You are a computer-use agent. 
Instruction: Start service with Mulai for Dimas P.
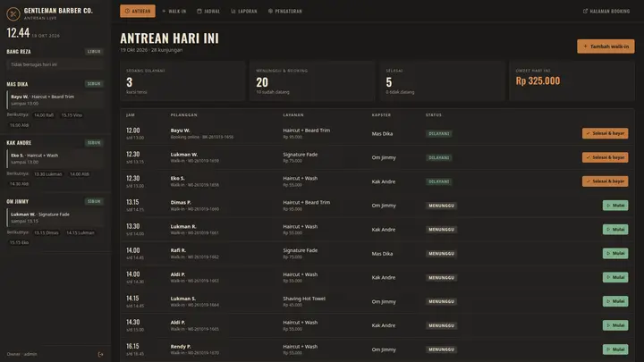(x=615, y=206)
